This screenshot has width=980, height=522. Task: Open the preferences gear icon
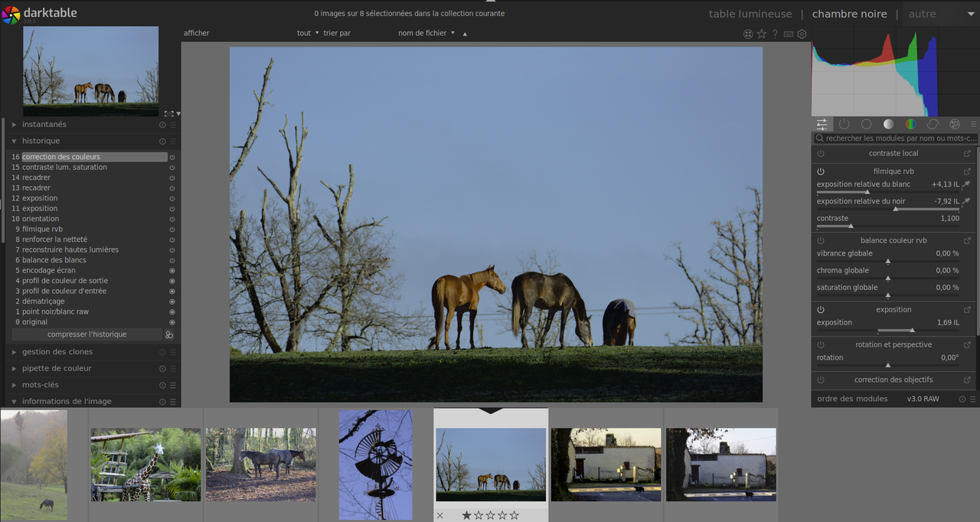click(x=802, y=34)
